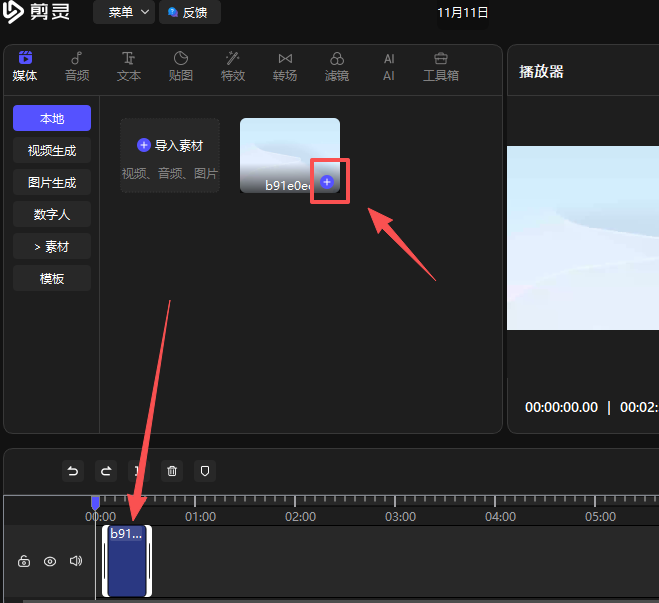Click the plus icon on b91e0e thumbnail

(327, 182)
